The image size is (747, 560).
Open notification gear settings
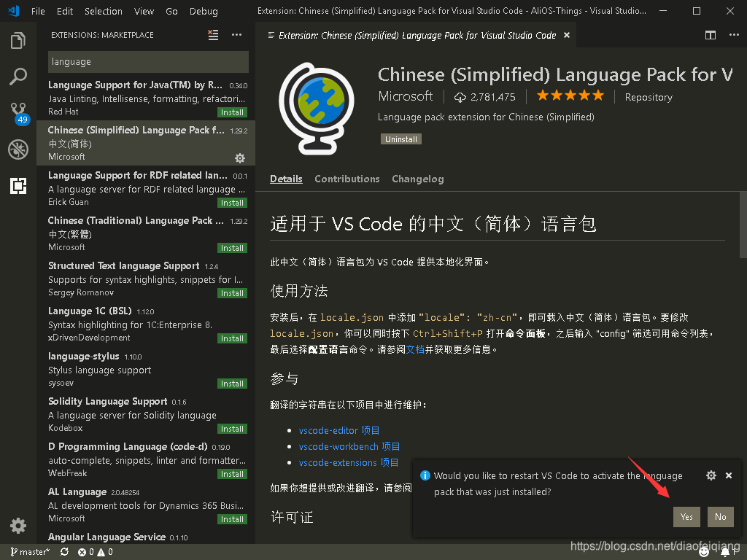(x=711, y=475)
